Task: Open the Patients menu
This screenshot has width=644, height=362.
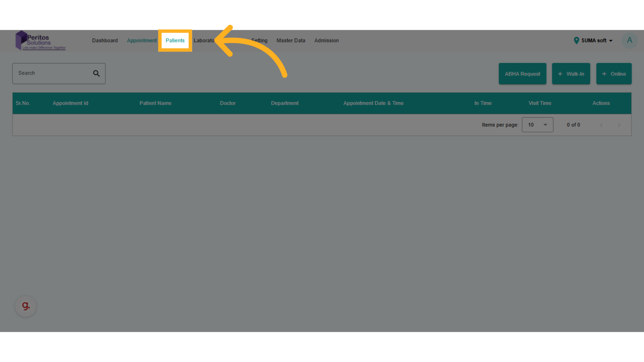Action: [x=175, y=41]
